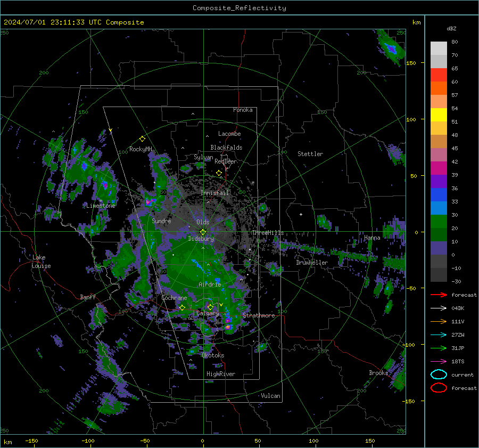Click the RedDeer city label
The image size is (479, 448).
point(226,161)
